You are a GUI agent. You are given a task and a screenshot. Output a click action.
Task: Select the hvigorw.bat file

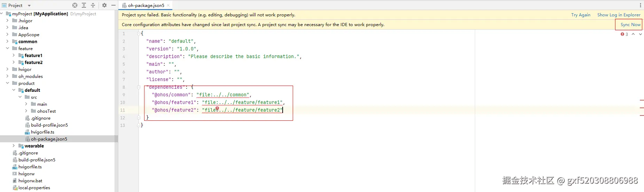pos(30,181)
